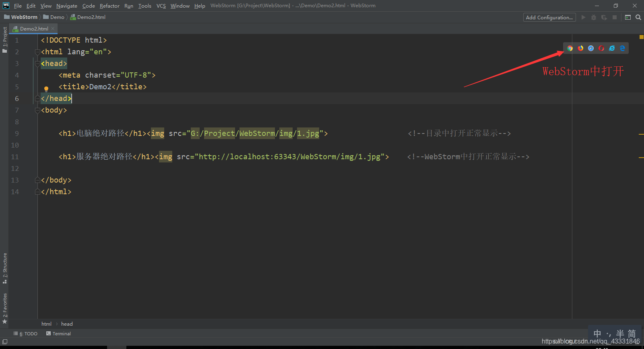The width and height of the screenshot is (644, 349).
Task: Open page in Chrome browser
Action: point(570,48)
